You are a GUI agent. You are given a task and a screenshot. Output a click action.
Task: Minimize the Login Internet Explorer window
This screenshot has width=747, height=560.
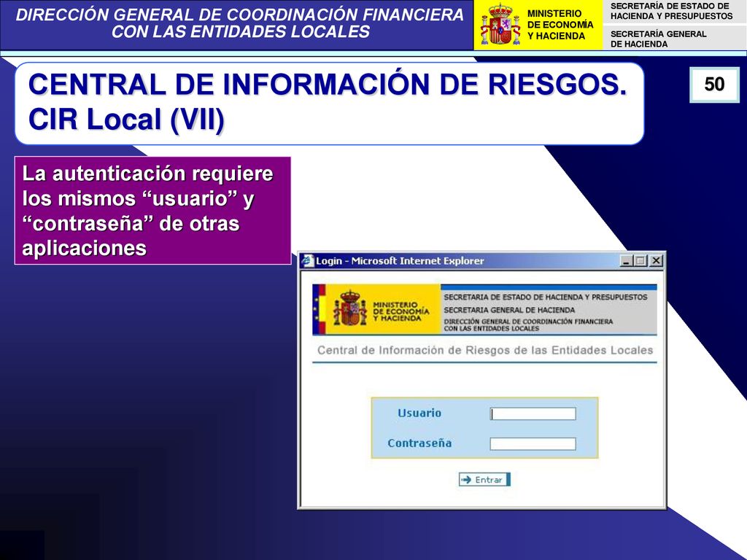(x=627, y=260)
